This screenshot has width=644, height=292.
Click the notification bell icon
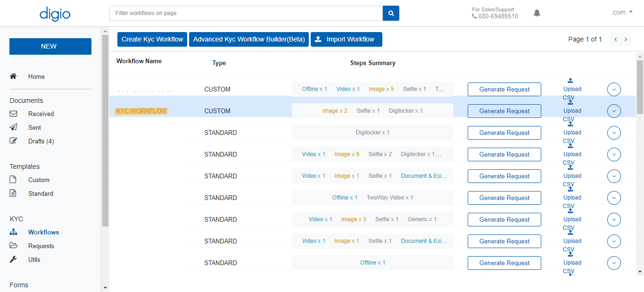coord(537,13)
